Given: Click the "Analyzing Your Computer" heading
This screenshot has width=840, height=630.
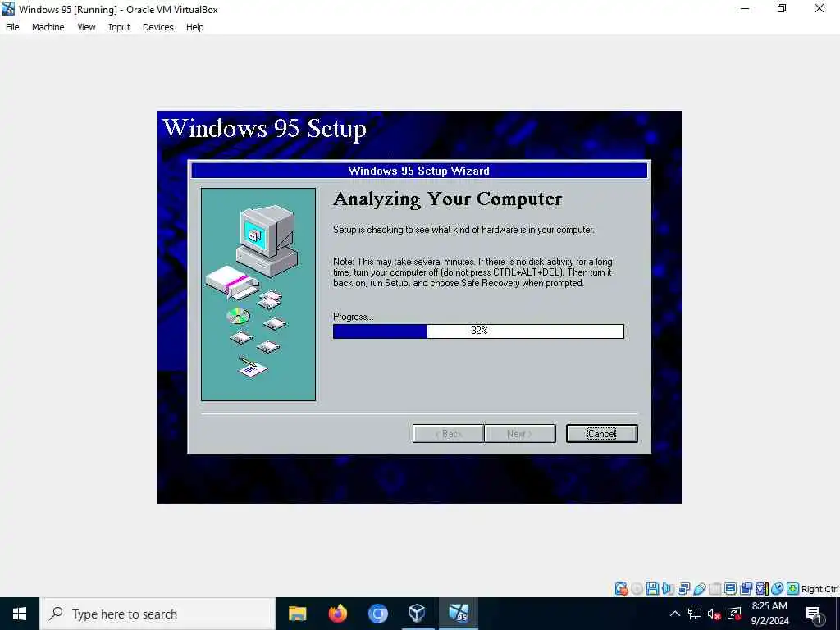Looking at the screenshot, I should tap(447, 199).
